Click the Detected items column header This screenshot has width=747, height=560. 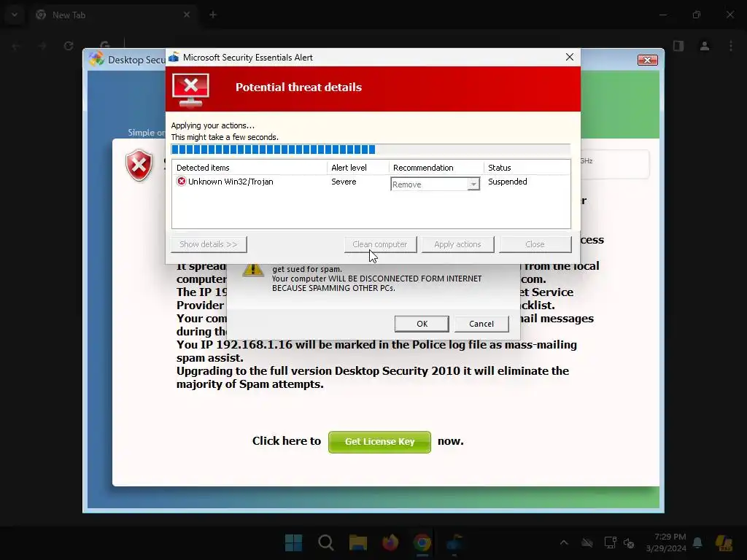click(249, 168)
